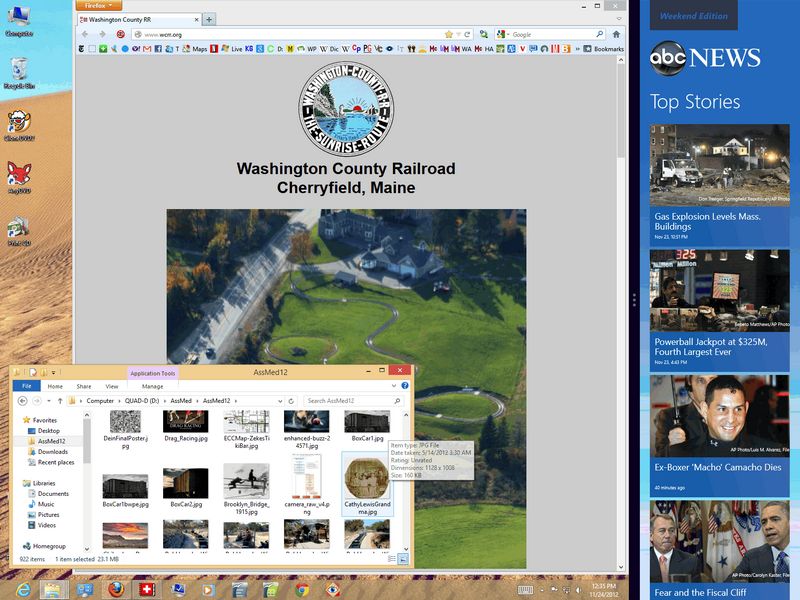The width and height of the screenshot is (800, 600).
Task: Open recent locations dropdown in Explorer
Action: 49,401
